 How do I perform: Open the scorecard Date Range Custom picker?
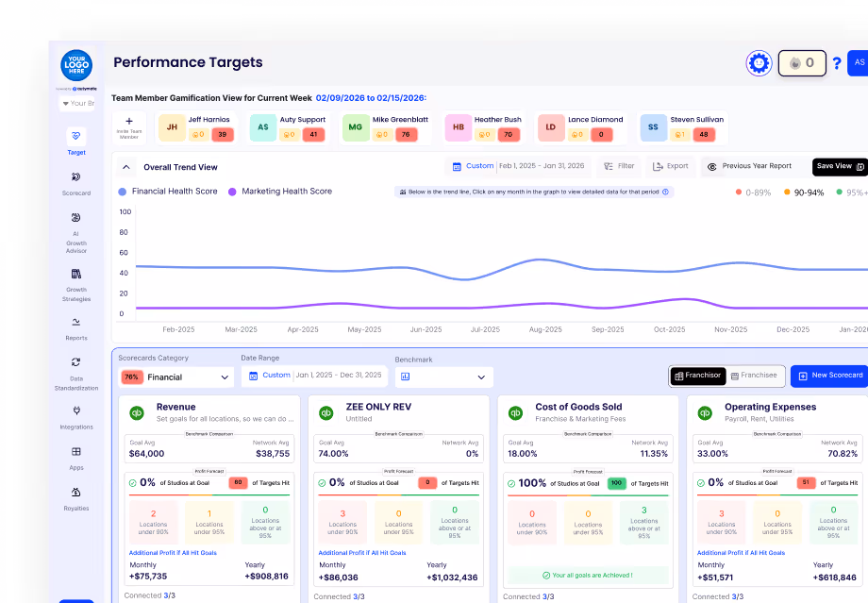[x=315, y=376]
